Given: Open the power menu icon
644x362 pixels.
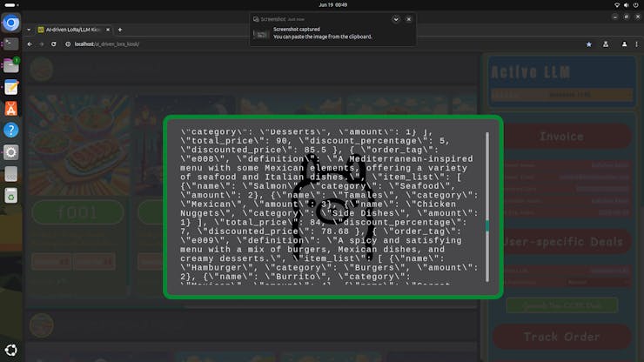Looking at the screenshot, I should (636, 5).
